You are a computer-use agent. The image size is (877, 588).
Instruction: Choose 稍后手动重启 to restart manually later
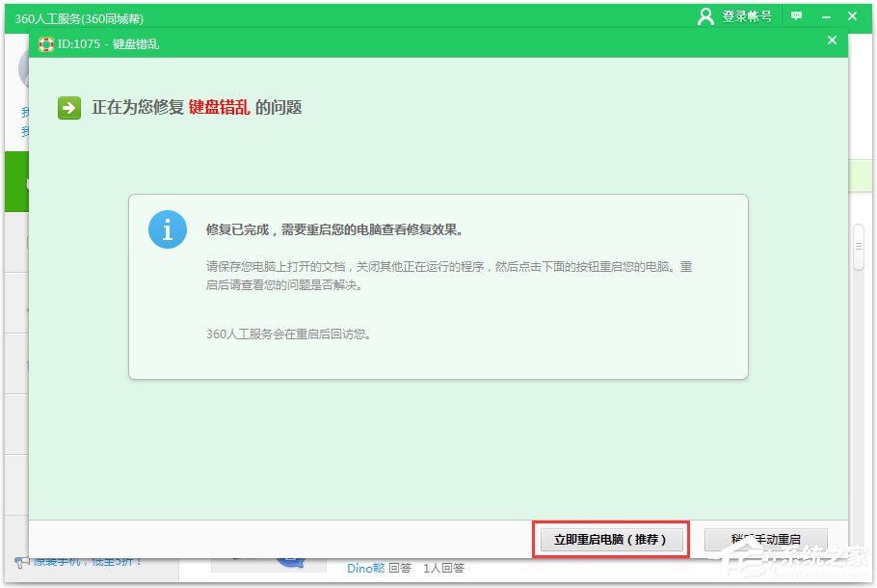point(766,540)
